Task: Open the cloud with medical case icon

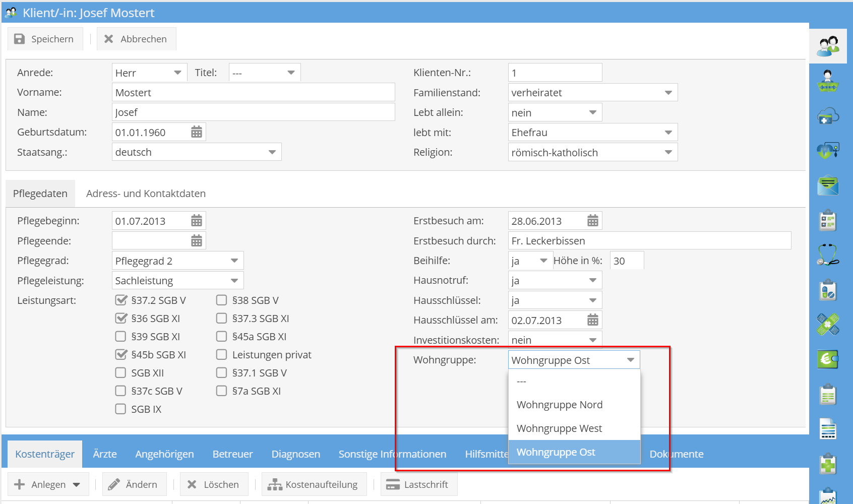Action: click(828, 116)
